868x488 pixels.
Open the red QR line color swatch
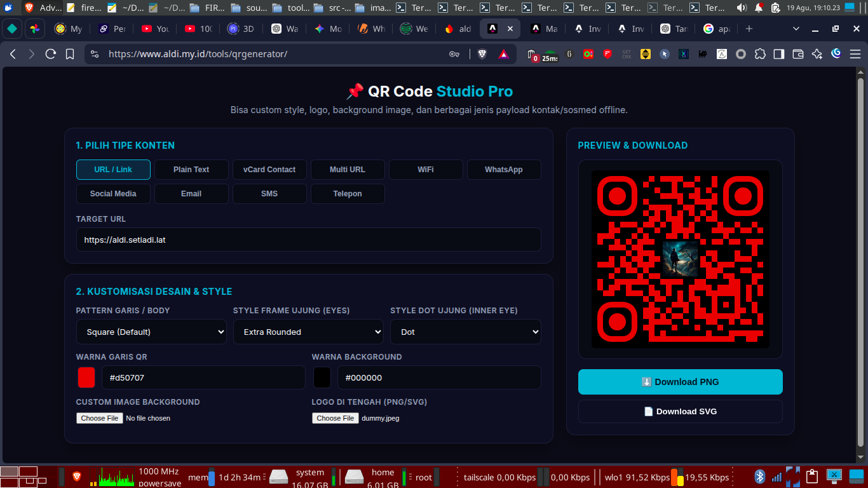pos(86,377)
